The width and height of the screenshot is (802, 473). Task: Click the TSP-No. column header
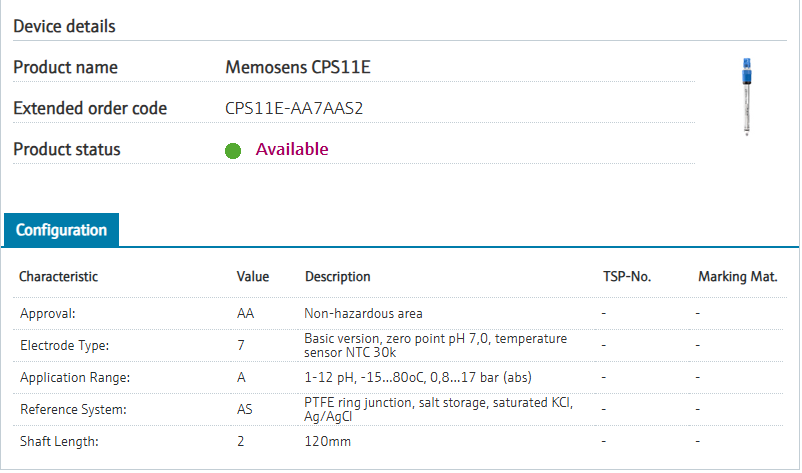coord(627,277)
